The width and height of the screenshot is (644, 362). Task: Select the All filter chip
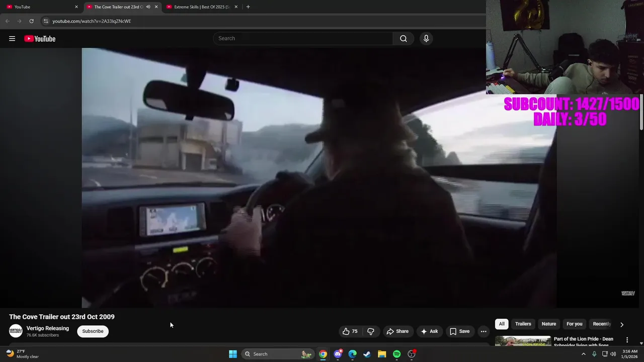point(502,324)
